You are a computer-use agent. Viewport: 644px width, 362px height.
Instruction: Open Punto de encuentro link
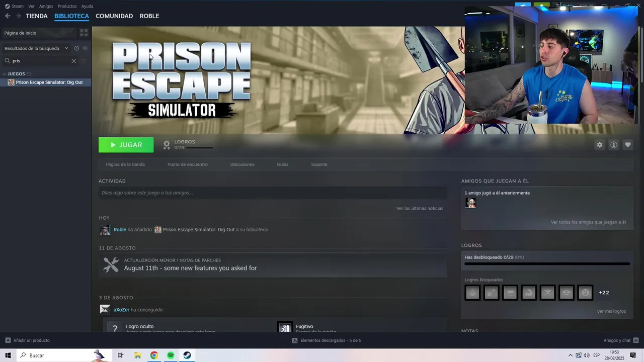pos(188,164)
